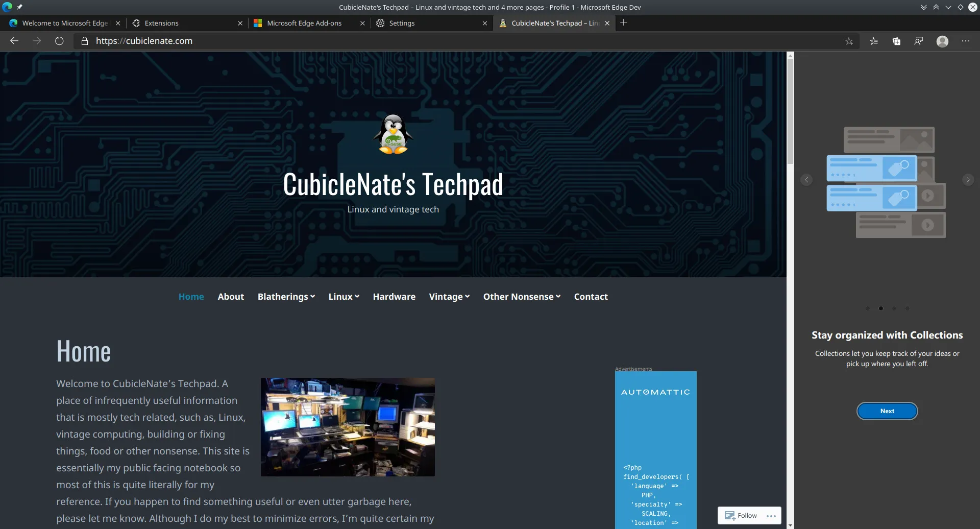Select the third carousel page dot
980x529 pixels.
tap(894, 308)
